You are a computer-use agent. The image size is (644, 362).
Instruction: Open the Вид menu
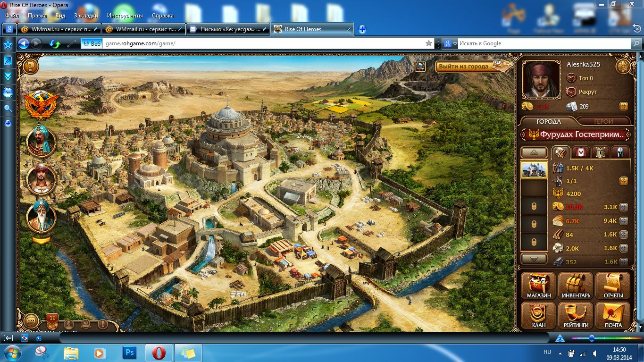60,16
